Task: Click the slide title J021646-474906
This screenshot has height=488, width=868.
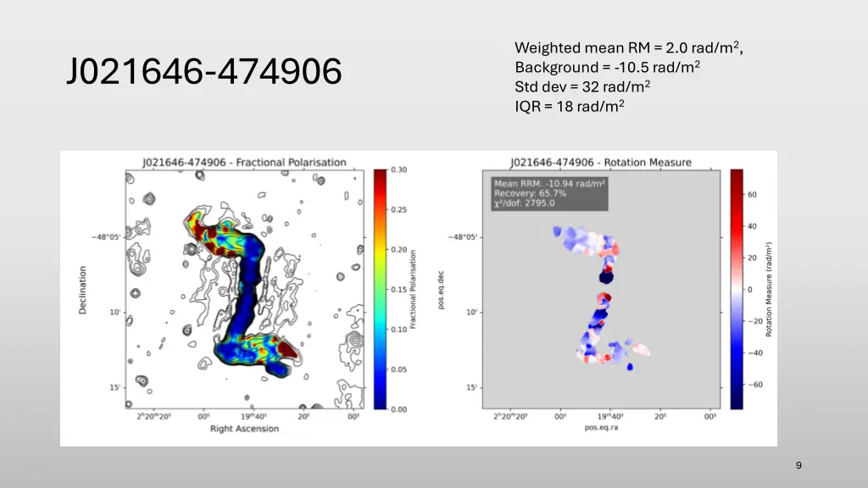Action: tap(204, 73)
